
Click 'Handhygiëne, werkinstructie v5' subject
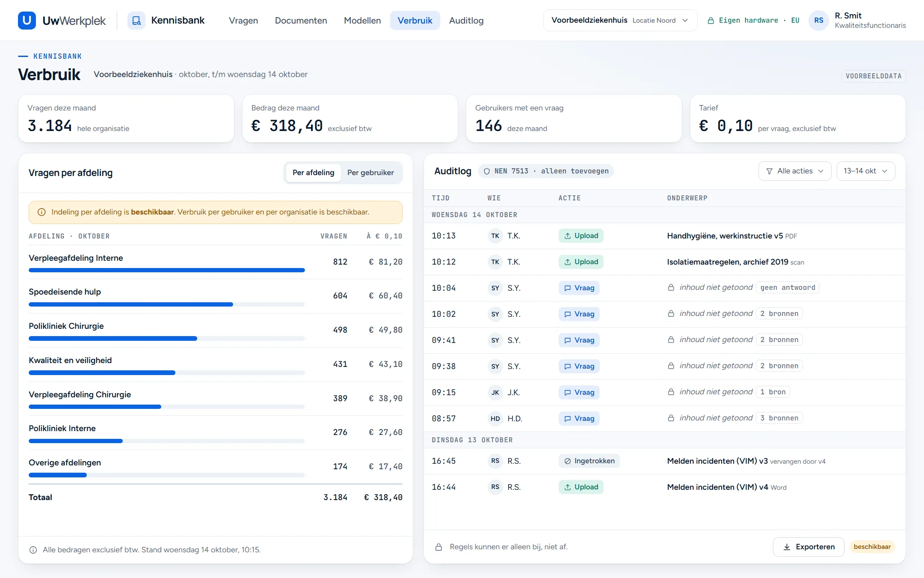click(725, 236)
